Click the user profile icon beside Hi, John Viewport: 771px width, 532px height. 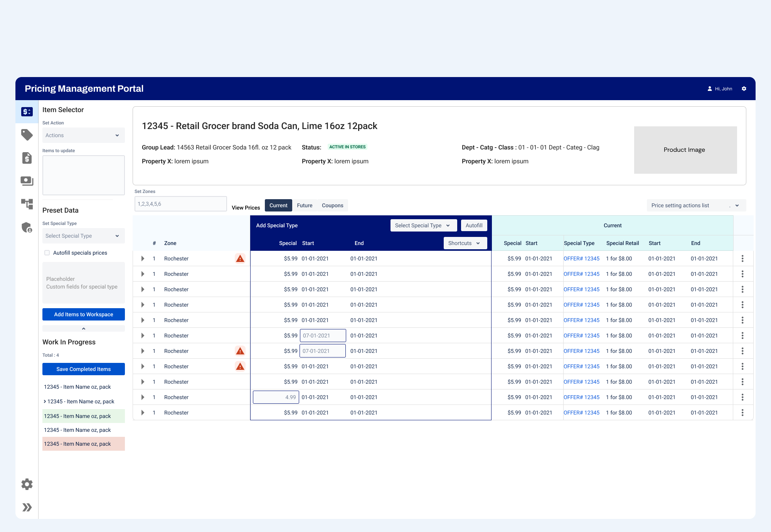coord(710,89)
